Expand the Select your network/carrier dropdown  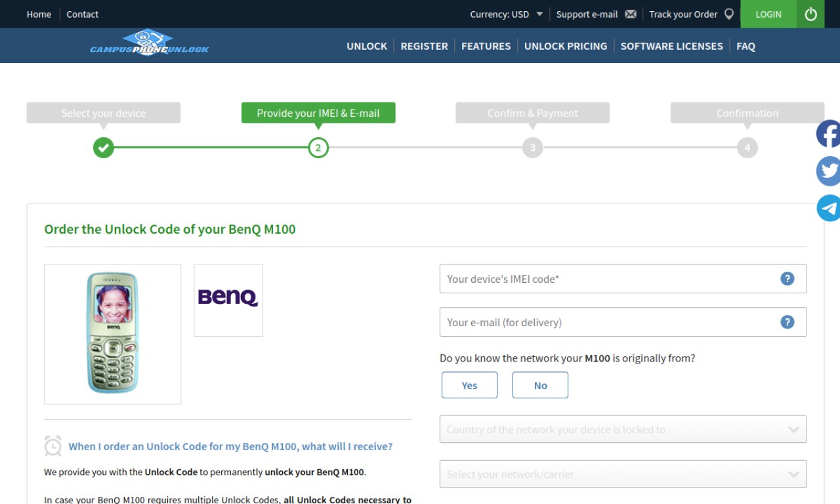[x=623, y=474]
